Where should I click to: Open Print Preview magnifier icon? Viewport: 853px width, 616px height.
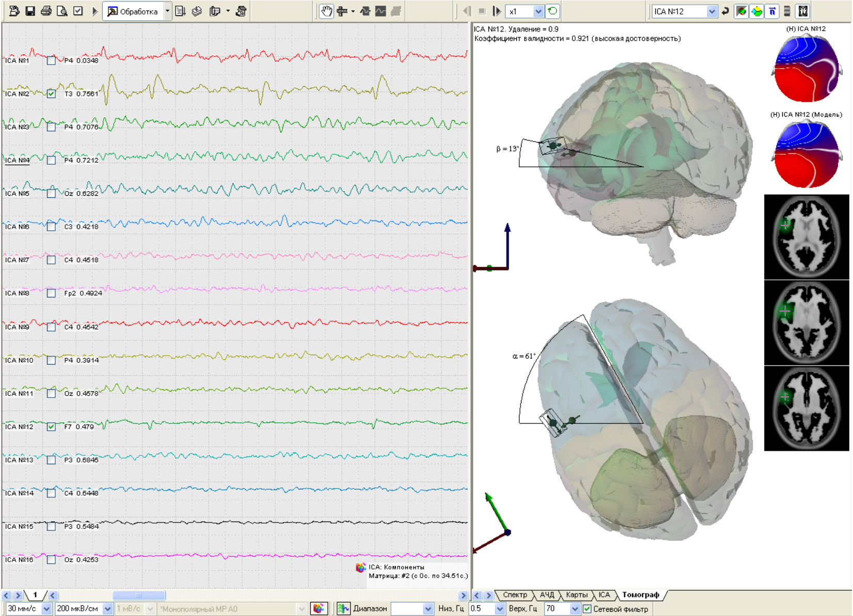pyautogui.click(x=62, y=11)
